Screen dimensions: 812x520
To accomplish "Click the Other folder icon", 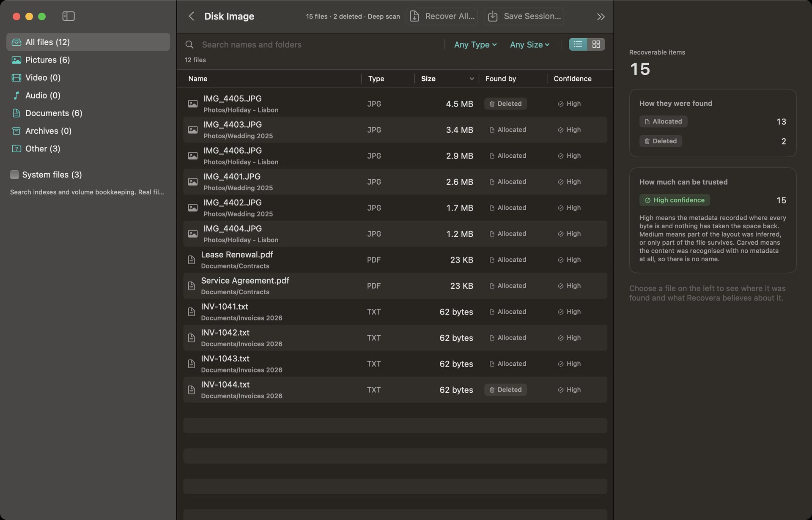I will tap(16, 148).
